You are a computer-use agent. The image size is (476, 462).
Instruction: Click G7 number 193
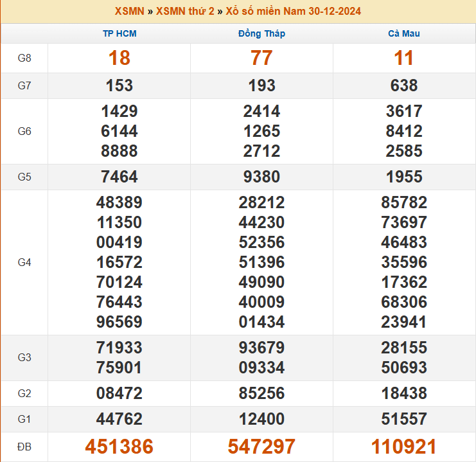(261, 85)
